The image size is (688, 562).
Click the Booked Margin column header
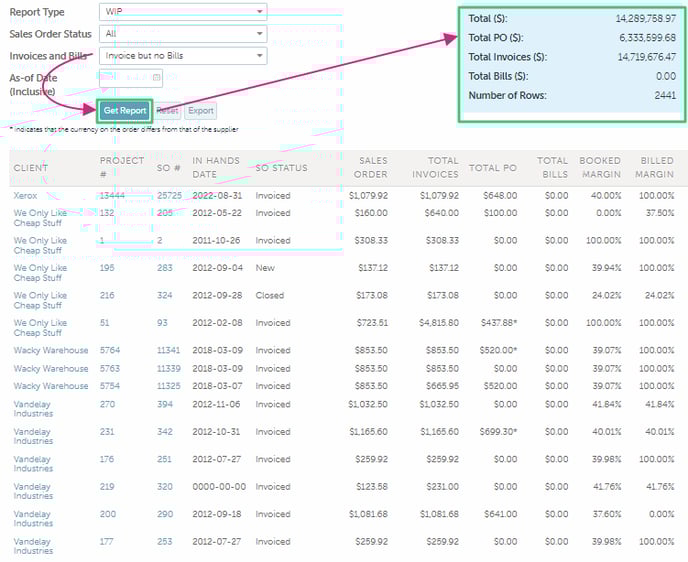[600, 166]
